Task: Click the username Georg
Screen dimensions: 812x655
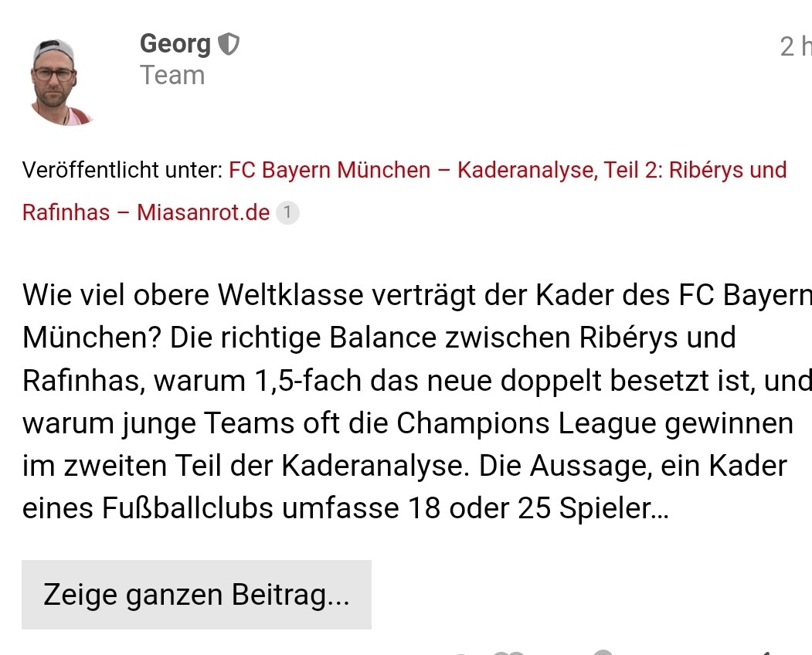Action: (175, 44)
